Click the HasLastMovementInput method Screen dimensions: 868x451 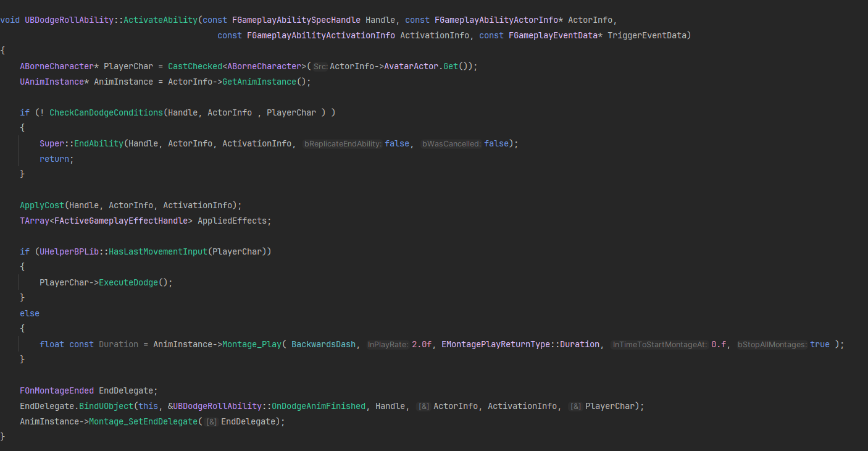click(158, 251)
